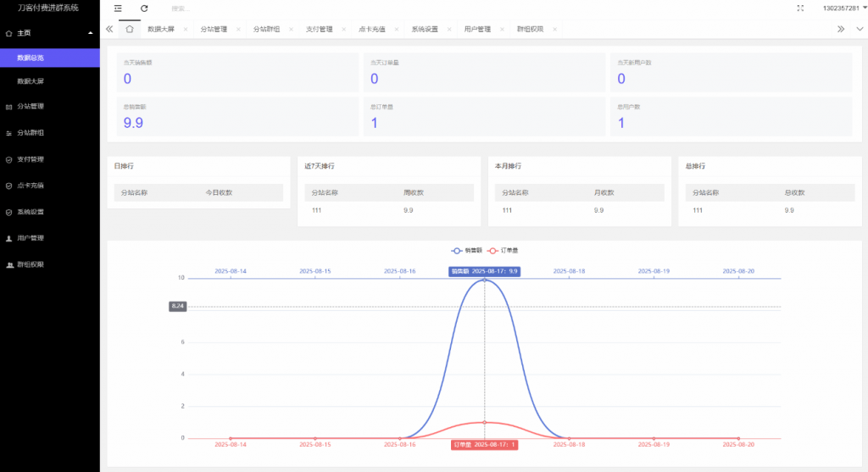Open 群组权限 sidebar menu

click(x=50, y=264)
